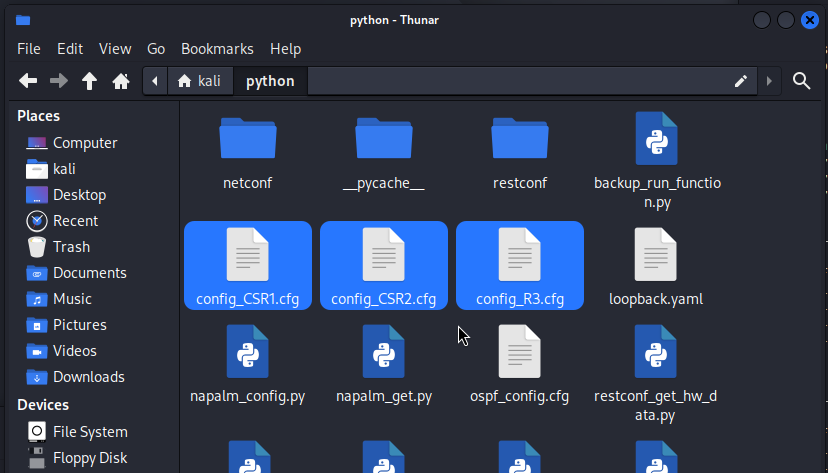Select the __pycache__ folder icon
828x473 pixels.
pyautogui.click(x=384, y=138)
